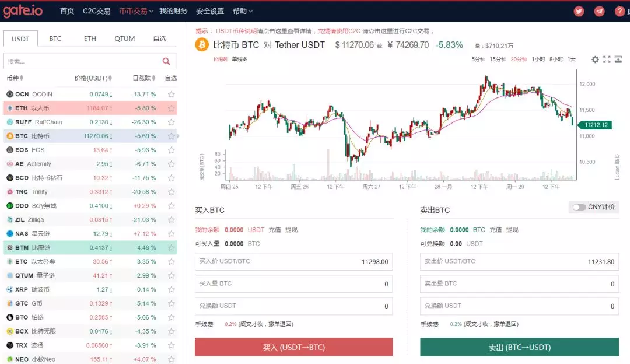Image resolution: width=630 pixels, height=364 pixels.
Task: Click the gate.io logo
Action: (23, 10)
